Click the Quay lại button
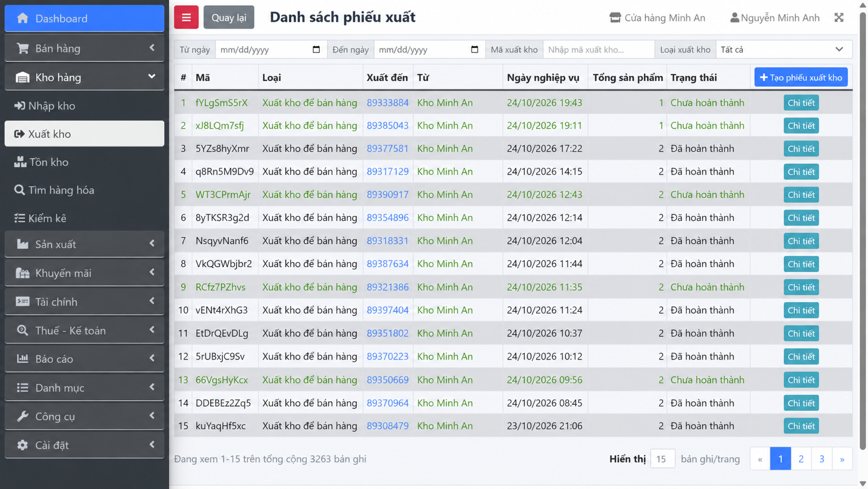868x489 pixels. [229, 17]
